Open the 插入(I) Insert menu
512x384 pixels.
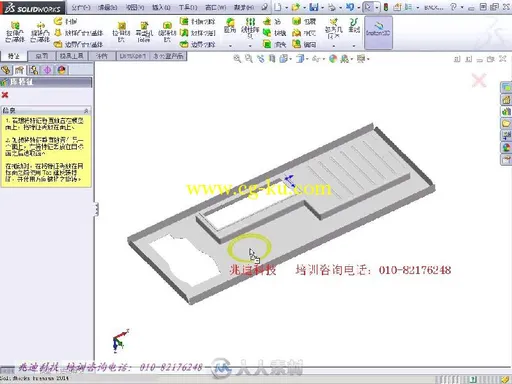click(x=161, y=7)
